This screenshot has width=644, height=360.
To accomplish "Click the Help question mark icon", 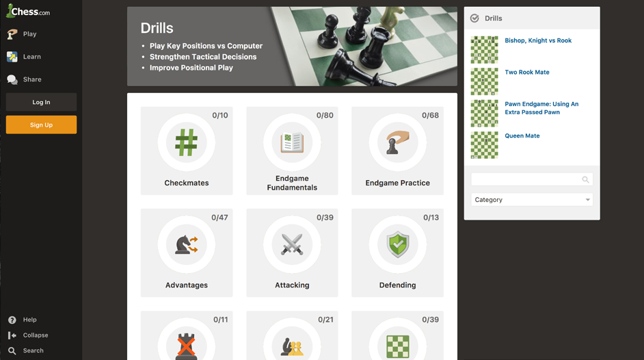I will [12, 320].
